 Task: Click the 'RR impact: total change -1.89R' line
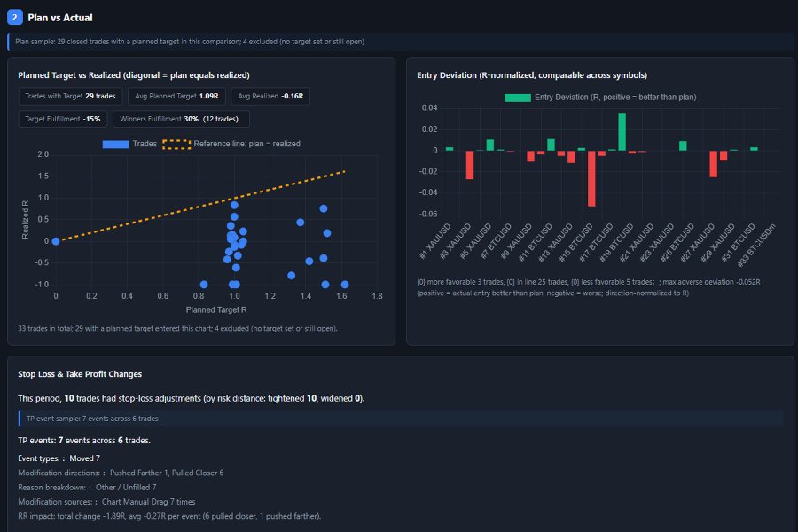coord(169,516)
